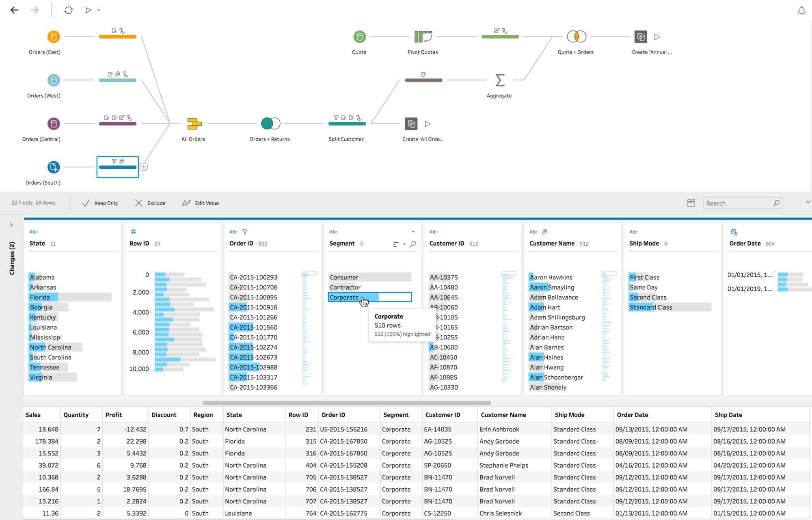This screenshot has height=520, width=812.
Task: Select the Pivot Quotas node icon
Action: [423, 37]
